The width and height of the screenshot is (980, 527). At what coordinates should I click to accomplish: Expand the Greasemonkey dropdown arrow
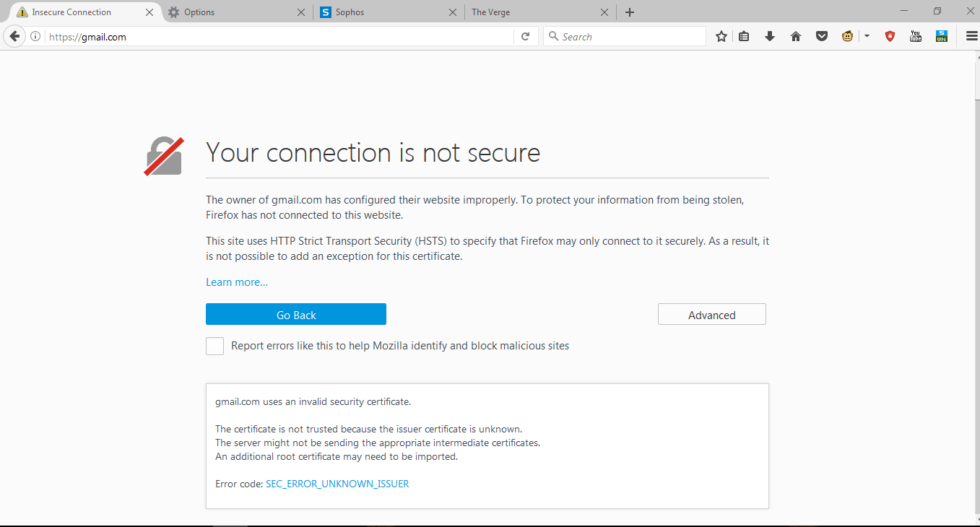click(867, 36)
